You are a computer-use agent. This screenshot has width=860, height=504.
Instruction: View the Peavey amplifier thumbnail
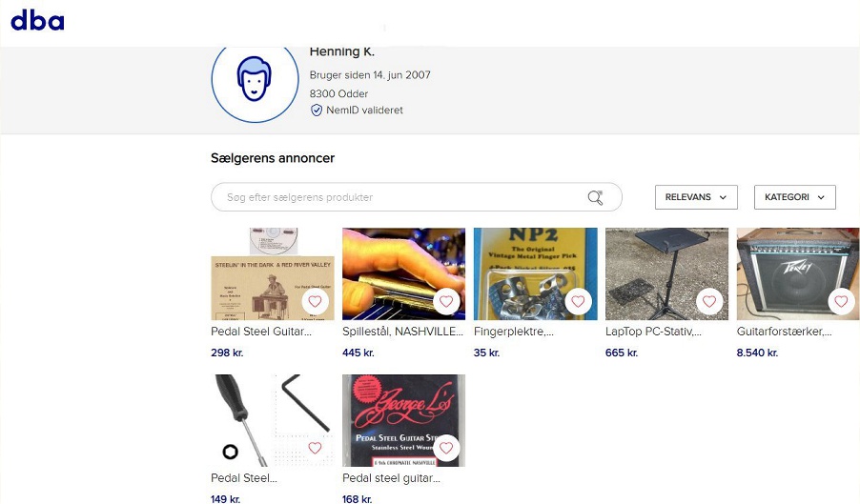point(798,274)
